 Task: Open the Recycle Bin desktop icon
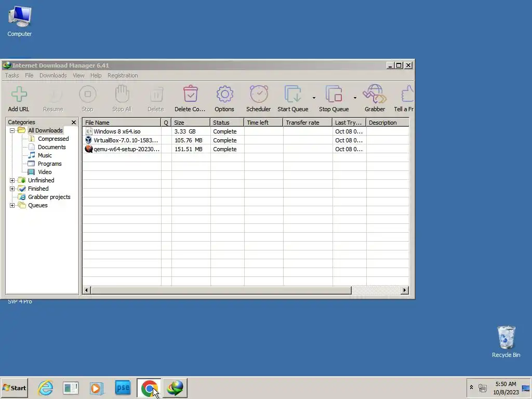pyautogui.click(x=506, y=342)
